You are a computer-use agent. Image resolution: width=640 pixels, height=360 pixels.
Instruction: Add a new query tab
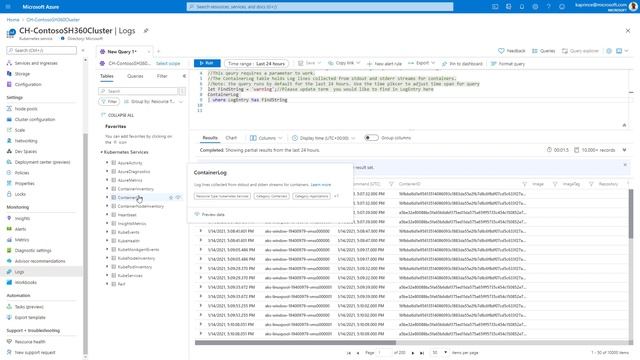coord(158,52)
